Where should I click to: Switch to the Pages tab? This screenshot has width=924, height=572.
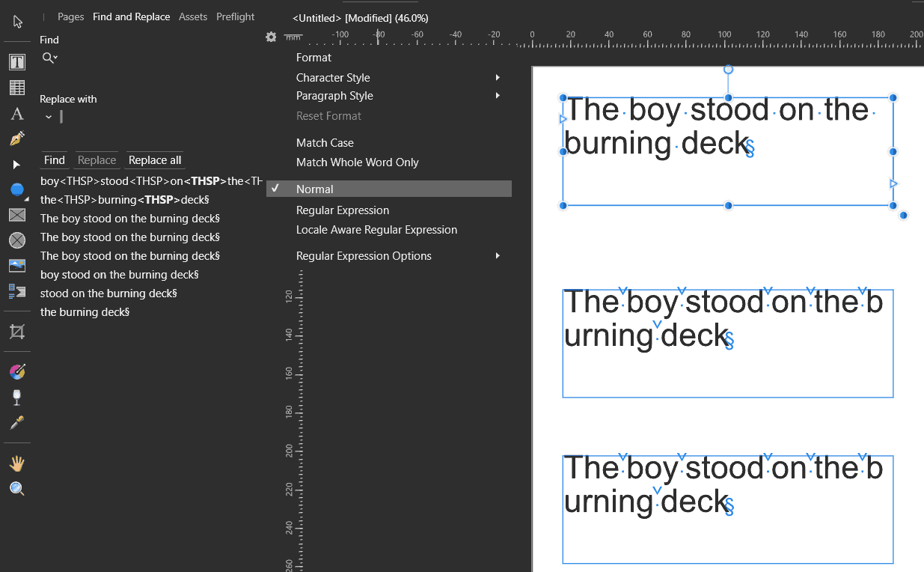click(x=71, y=16)
